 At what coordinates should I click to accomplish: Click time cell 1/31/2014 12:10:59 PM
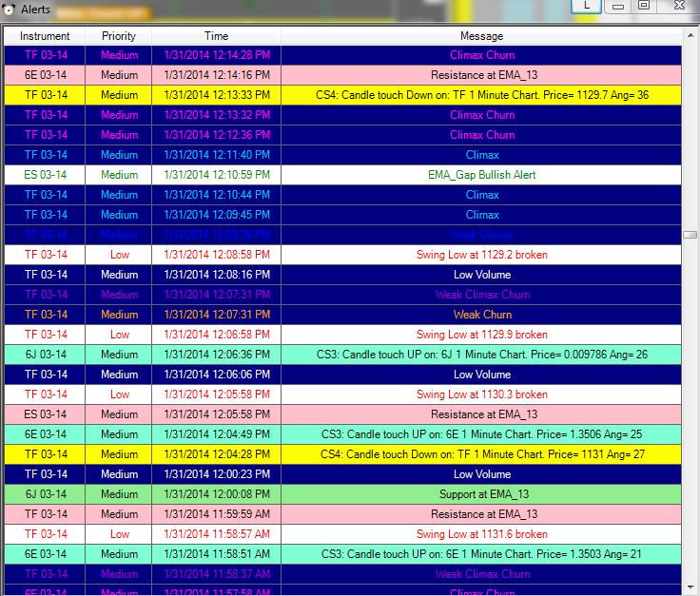(217, 175)
